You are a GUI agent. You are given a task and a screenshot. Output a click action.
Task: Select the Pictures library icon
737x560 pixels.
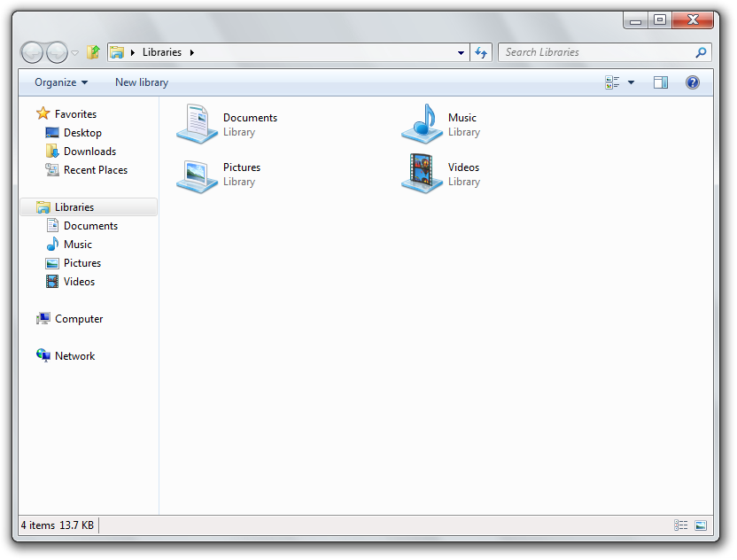pos(197,174)
